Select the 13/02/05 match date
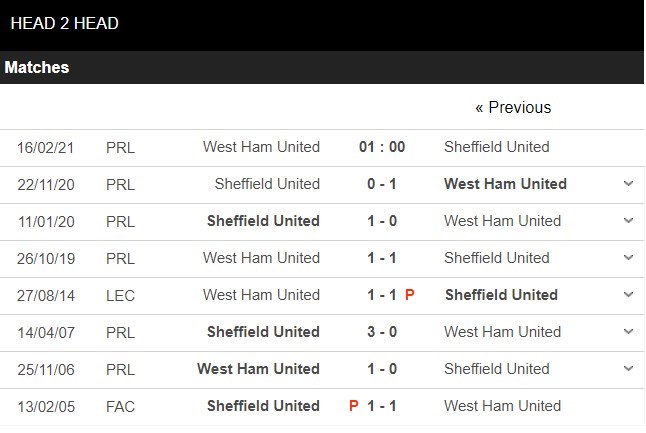The image size is (646, 433). coord(45,406)
